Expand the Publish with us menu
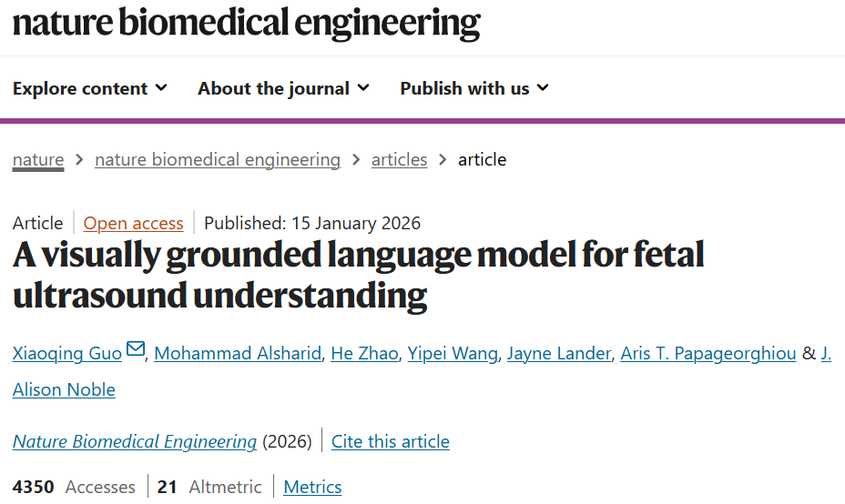This screenshot has height=504, width=845. coord(473,88)
